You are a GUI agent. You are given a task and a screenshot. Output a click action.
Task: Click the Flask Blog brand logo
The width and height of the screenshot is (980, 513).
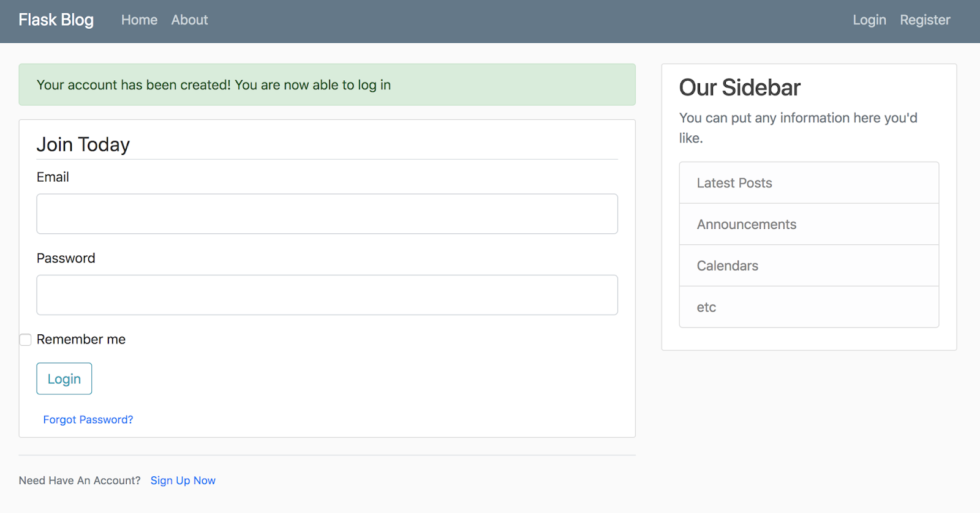coord(56,20)
